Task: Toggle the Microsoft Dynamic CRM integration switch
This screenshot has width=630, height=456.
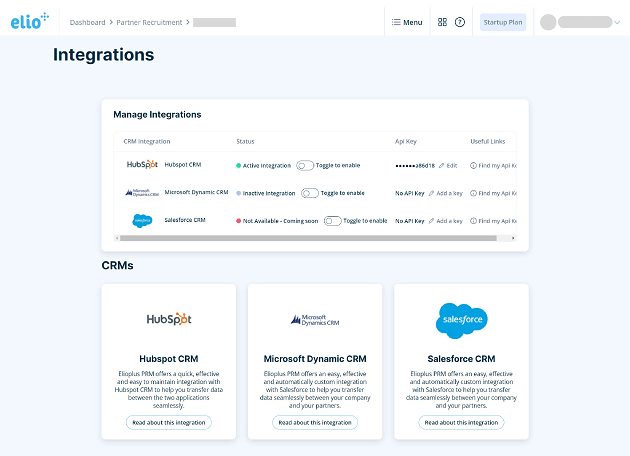Action: click(309, 193)
